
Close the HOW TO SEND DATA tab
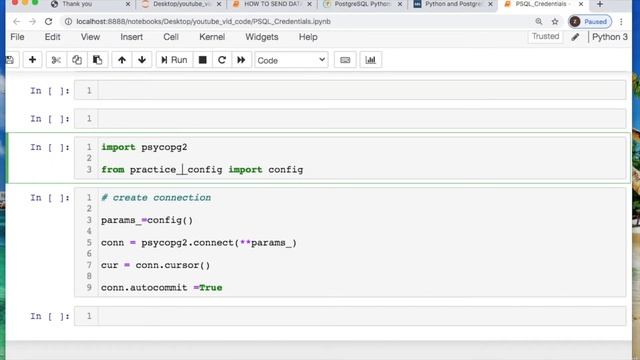point(309,4)
